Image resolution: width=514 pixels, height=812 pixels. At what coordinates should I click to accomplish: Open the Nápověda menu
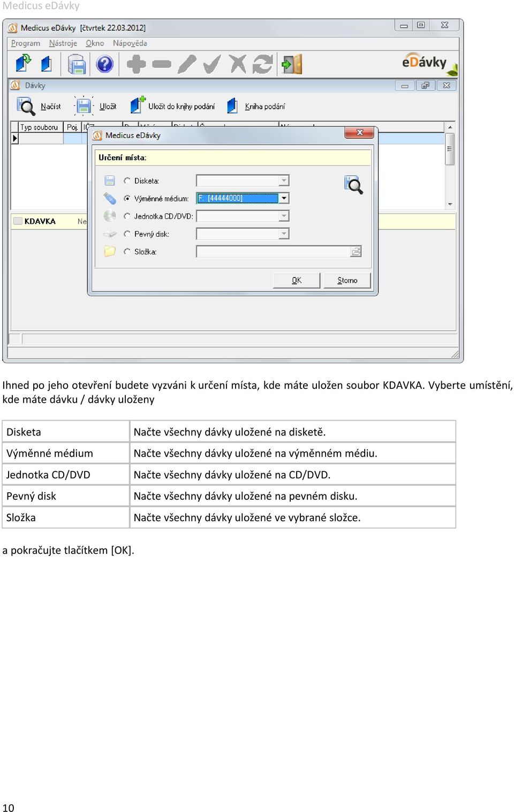pos(130,43)
